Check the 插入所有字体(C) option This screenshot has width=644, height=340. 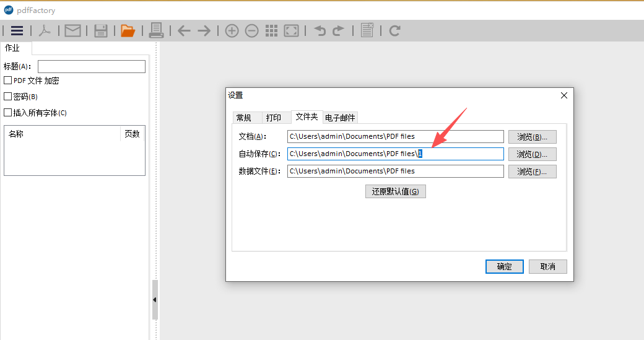click(8, 113)
